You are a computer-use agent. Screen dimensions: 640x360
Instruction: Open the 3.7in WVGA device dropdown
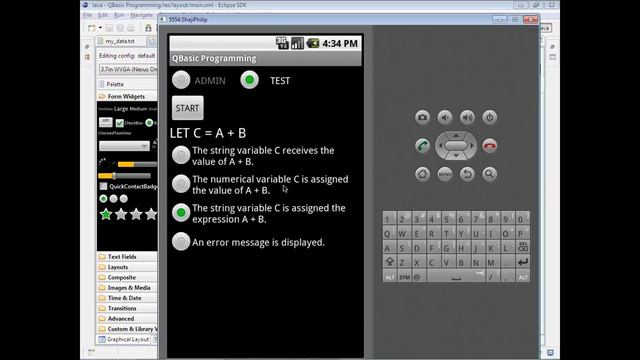pos(128,69)
